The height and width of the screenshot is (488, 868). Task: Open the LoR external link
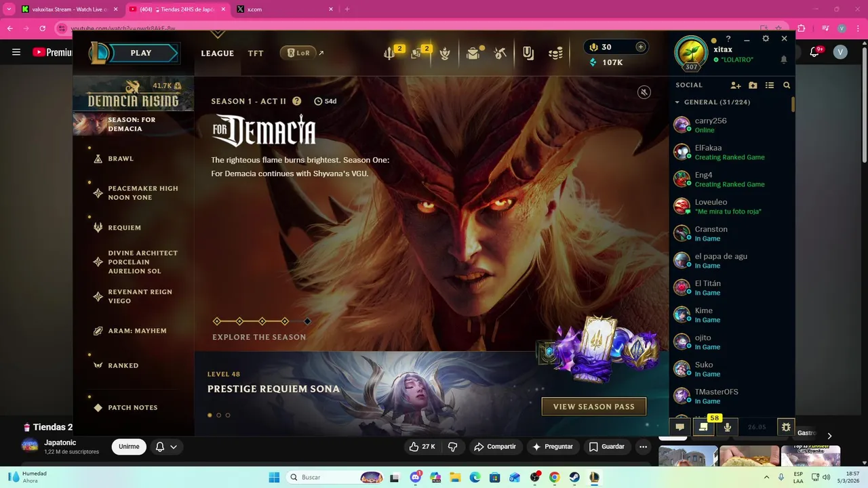[302, 53]
